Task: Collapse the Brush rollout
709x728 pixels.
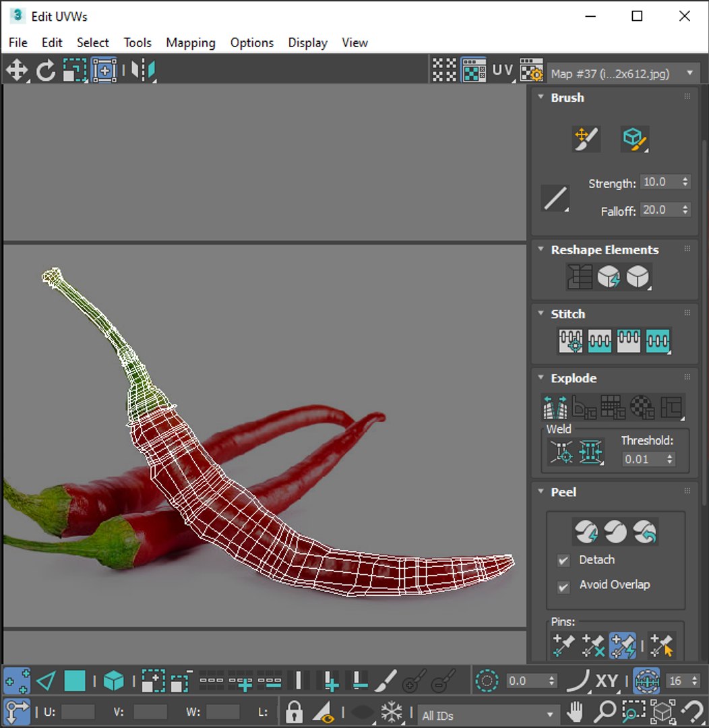Action: coord(541,96)
